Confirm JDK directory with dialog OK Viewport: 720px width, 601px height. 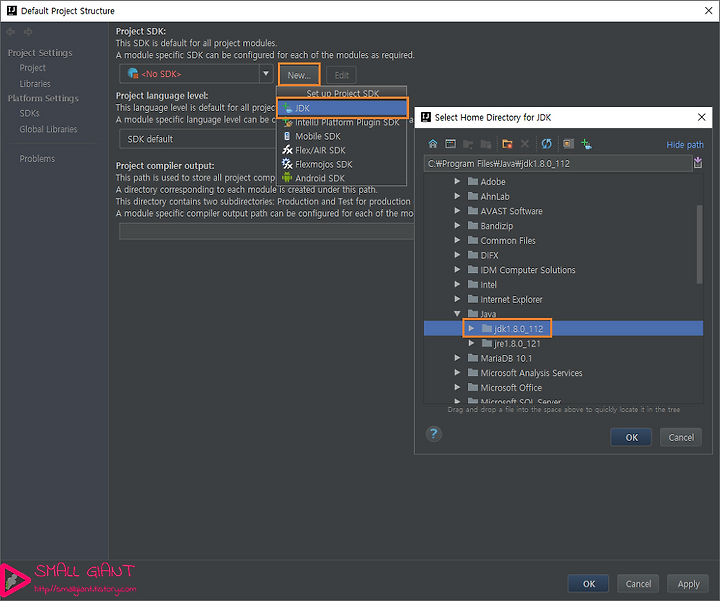[x=631, y=437]
